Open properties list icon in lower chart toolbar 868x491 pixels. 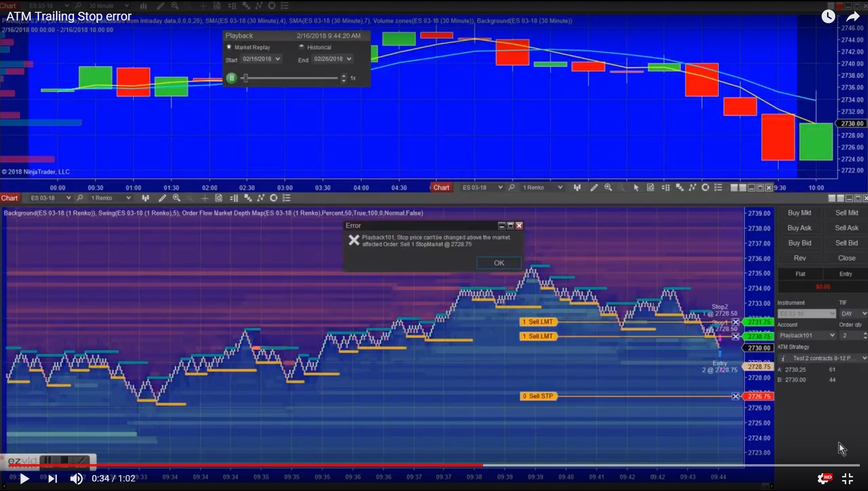click(287, 198)
